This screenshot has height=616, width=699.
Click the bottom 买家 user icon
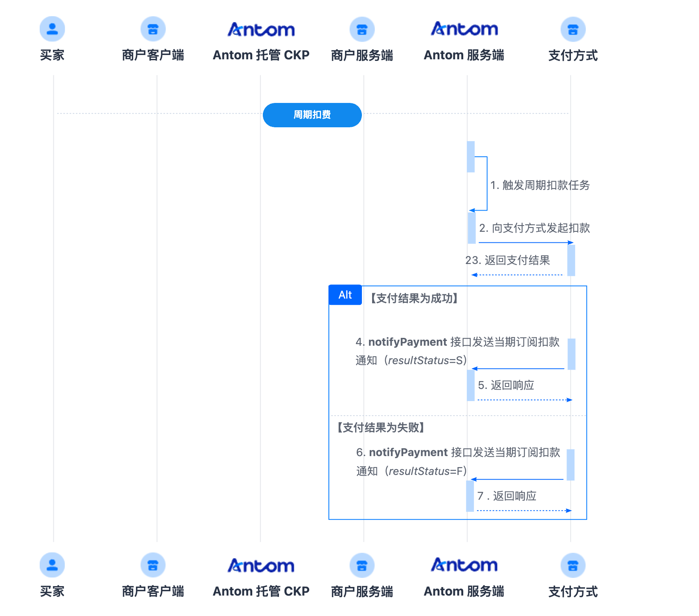(x=52, y=565)
